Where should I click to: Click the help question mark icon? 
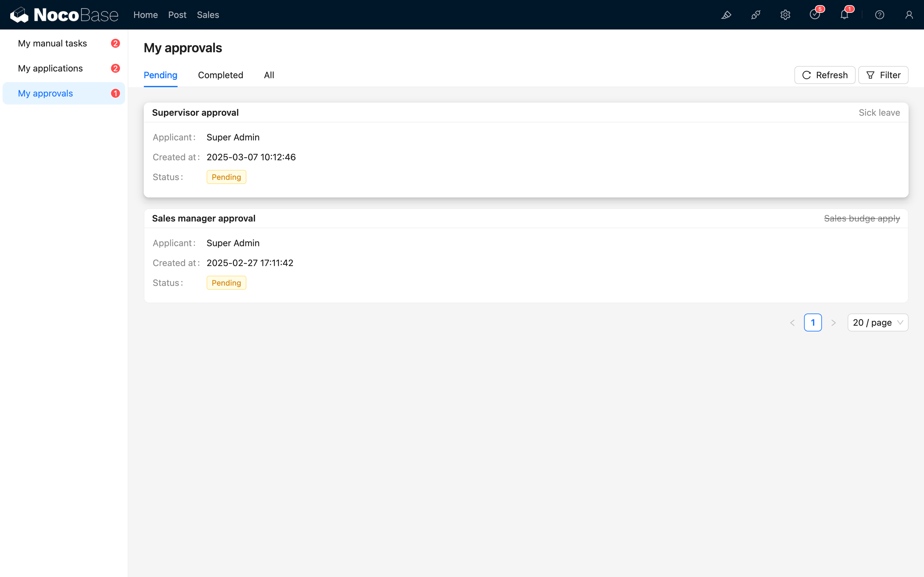coord(879,15)
